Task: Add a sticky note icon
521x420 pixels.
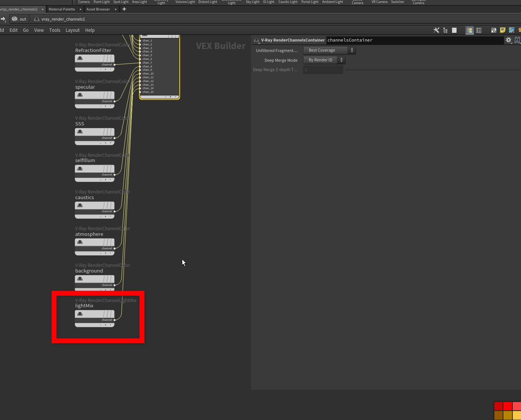Action: click(x=503, y=30)
